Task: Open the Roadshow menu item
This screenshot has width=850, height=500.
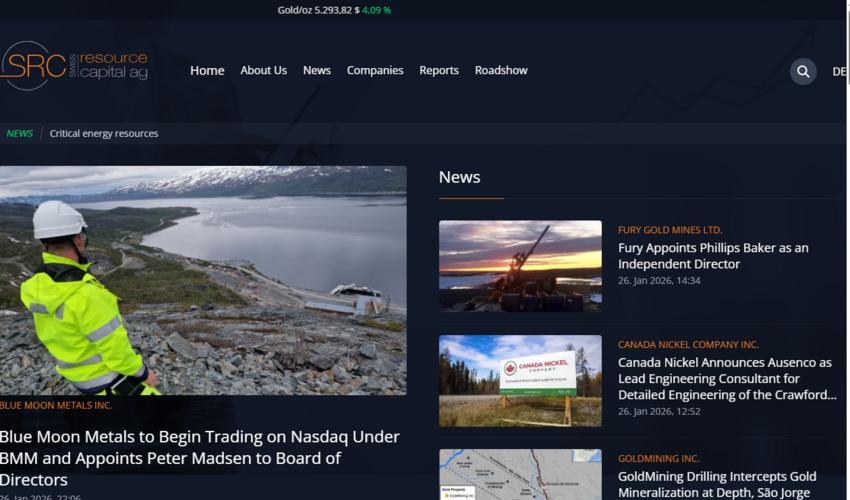Action: pyautogui.click(x=501, y=70)
